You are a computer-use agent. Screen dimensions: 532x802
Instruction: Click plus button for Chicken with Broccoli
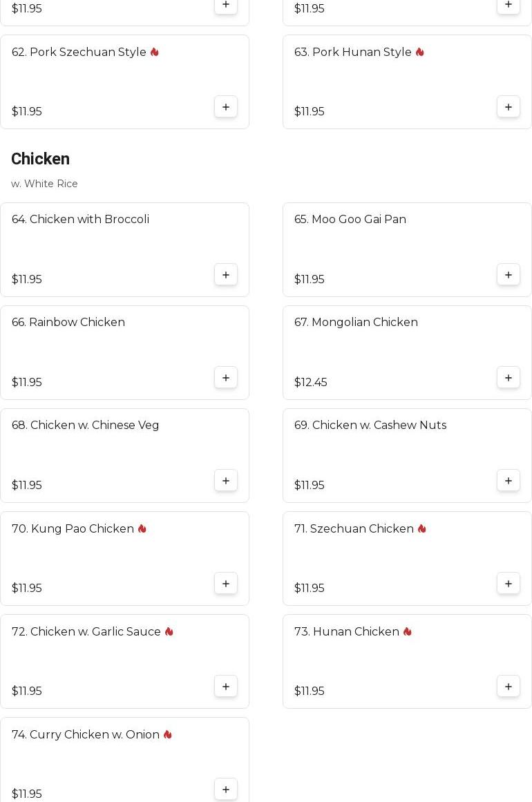coord(226,275)
